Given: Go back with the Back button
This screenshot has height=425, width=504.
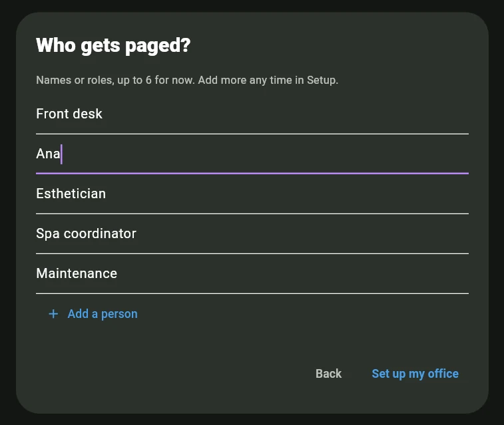Looking at the screenshot, I should 328,374.
